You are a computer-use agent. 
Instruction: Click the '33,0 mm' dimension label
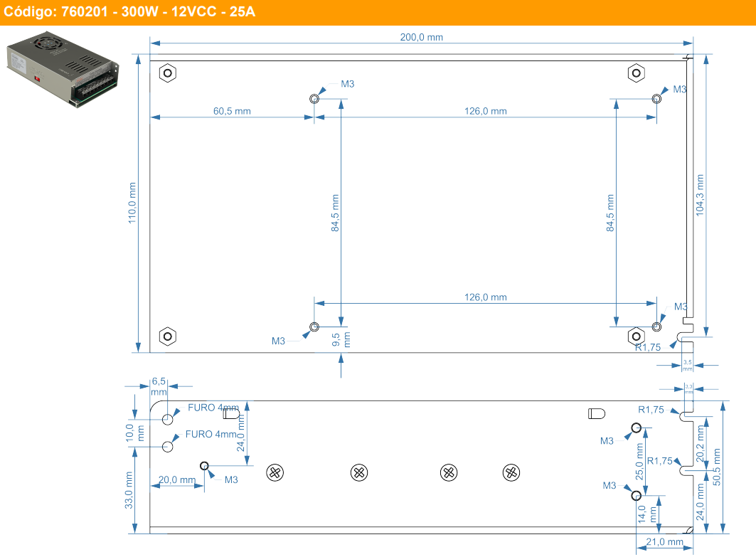[129, 490]
